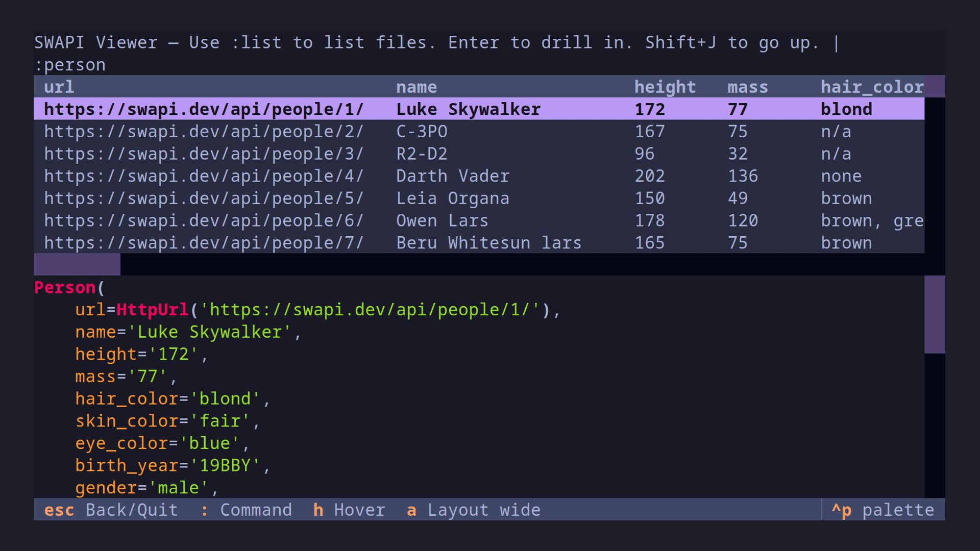980x551 pixels.
Task: Toggle Layout wide from the footer
Action: tap(474, 510)
